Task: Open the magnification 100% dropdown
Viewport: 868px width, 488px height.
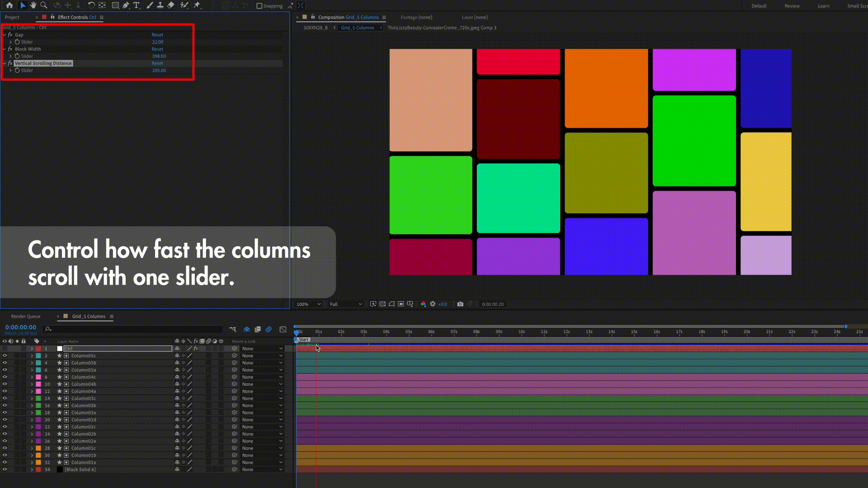Action: click(308, 304)
